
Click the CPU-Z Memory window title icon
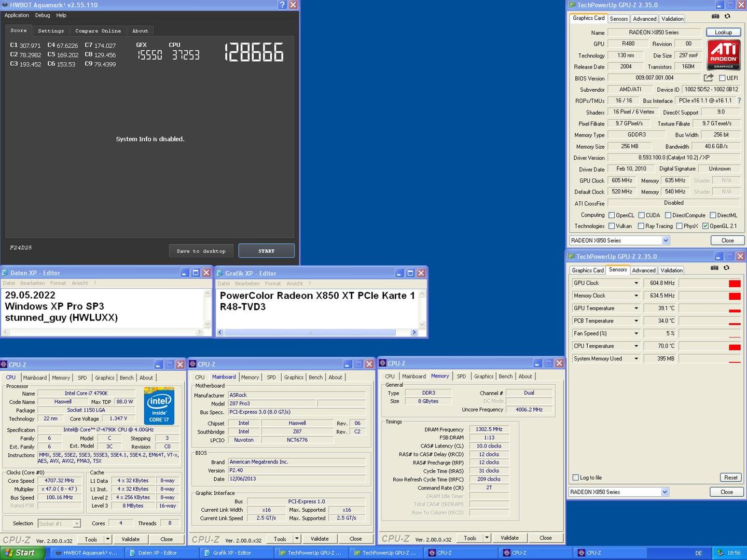click(x=382, y=363)
